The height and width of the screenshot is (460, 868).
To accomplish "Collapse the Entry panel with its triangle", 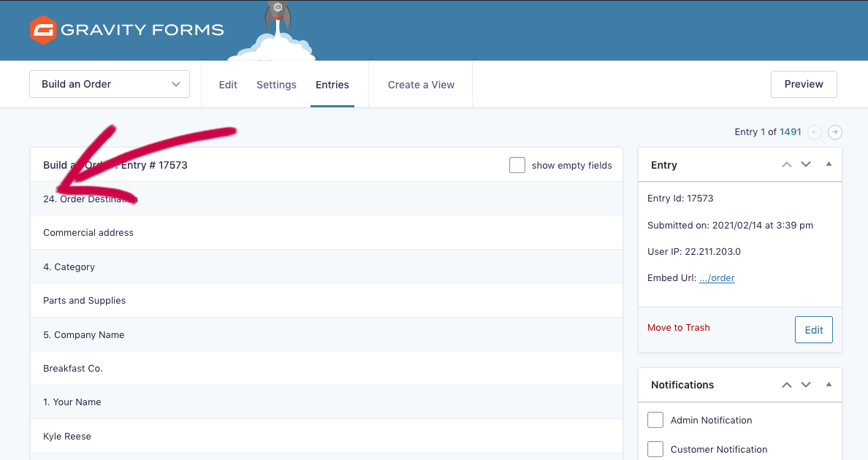I will click(829, 164).
